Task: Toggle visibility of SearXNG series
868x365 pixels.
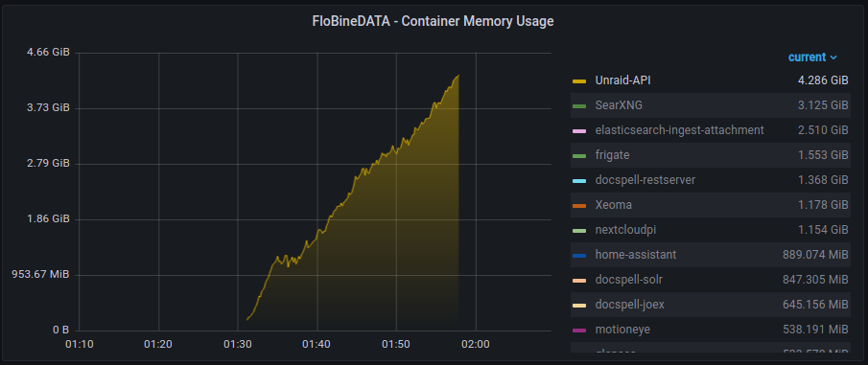Action: coord(619,105)
